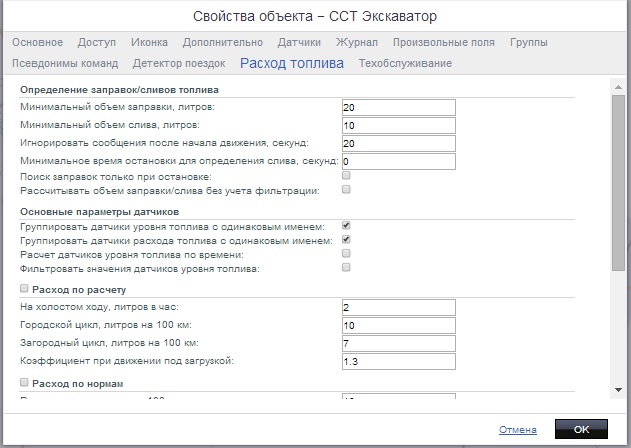
Task: Uncheck Группировать датчики уровня топлива checkbox
Action: [x=346, y=227]
